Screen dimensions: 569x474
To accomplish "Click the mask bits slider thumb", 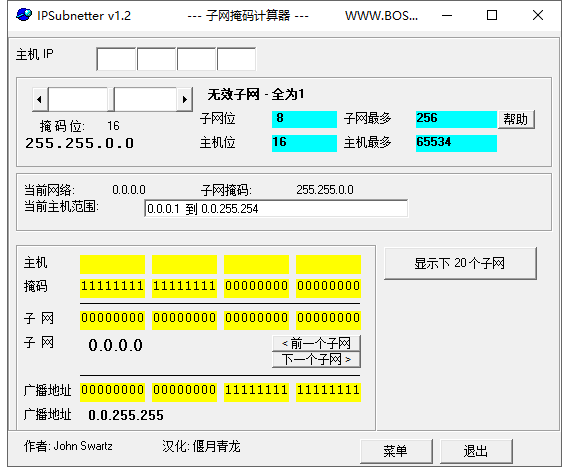I will click(111, 99).
